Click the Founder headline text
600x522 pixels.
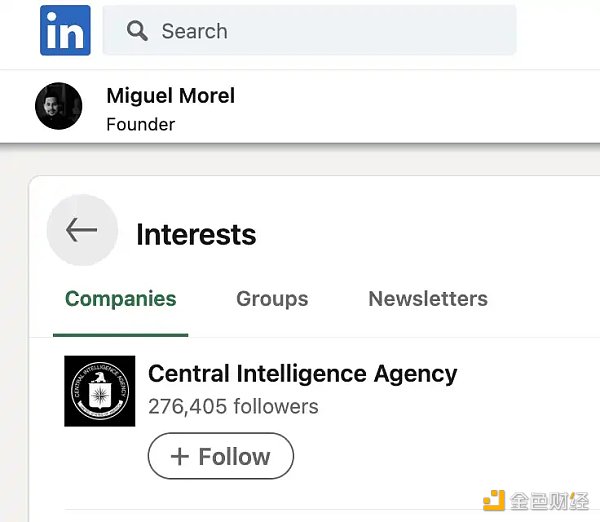point(140,124)
